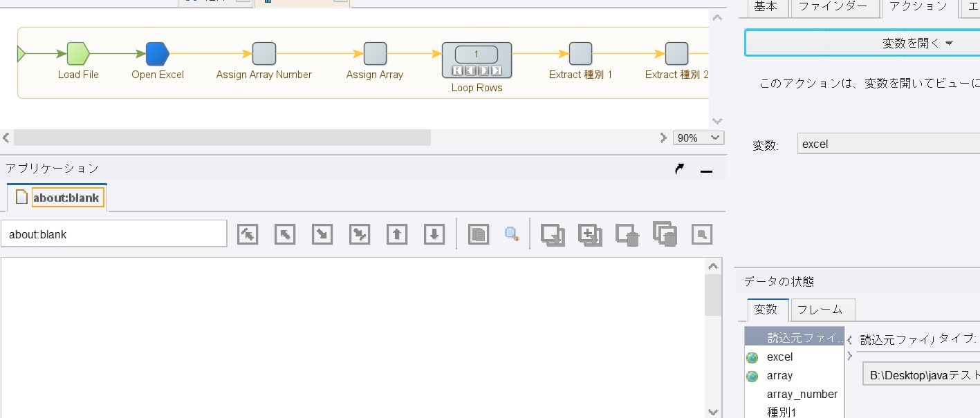Select the array_number variable row
This screenshot has height=418, width=980.
coord(795,395)
